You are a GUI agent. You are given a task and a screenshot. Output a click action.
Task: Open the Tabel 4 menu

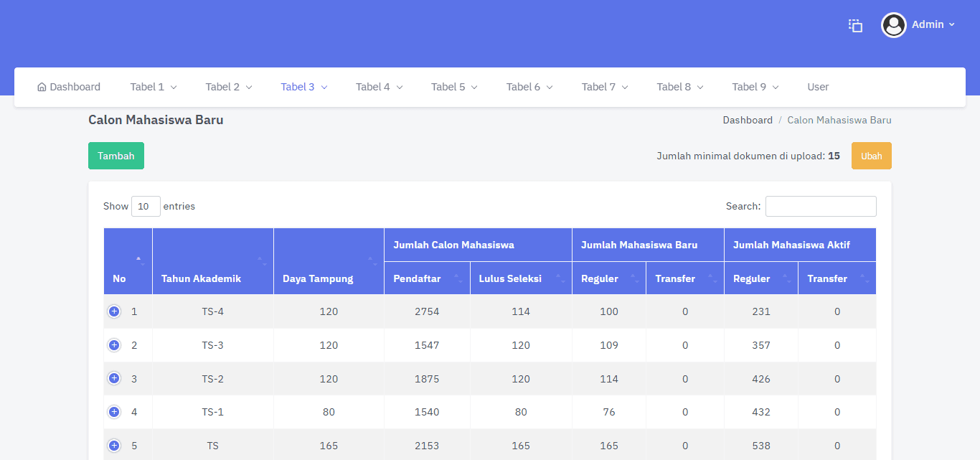(380, 87)
